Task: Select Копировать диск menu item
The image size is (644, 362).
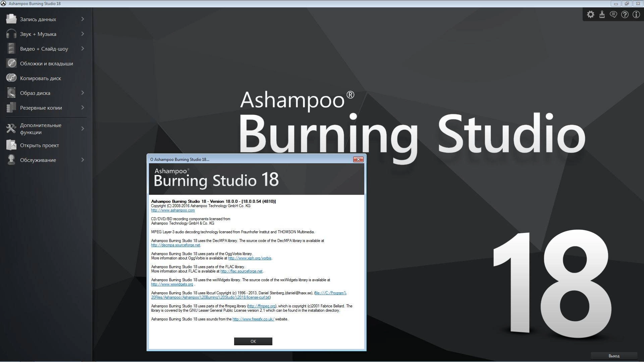Action: [x=46, y=78]
